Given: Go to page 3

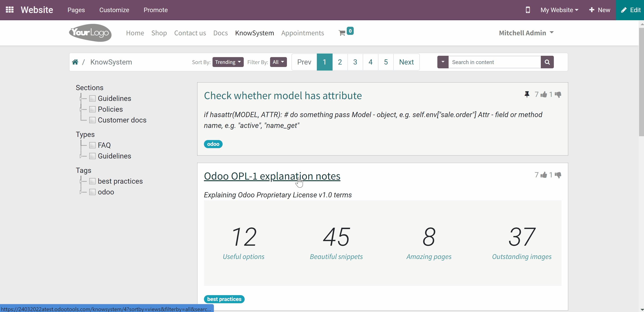Looking at the screenshot, I should (355, 62).
